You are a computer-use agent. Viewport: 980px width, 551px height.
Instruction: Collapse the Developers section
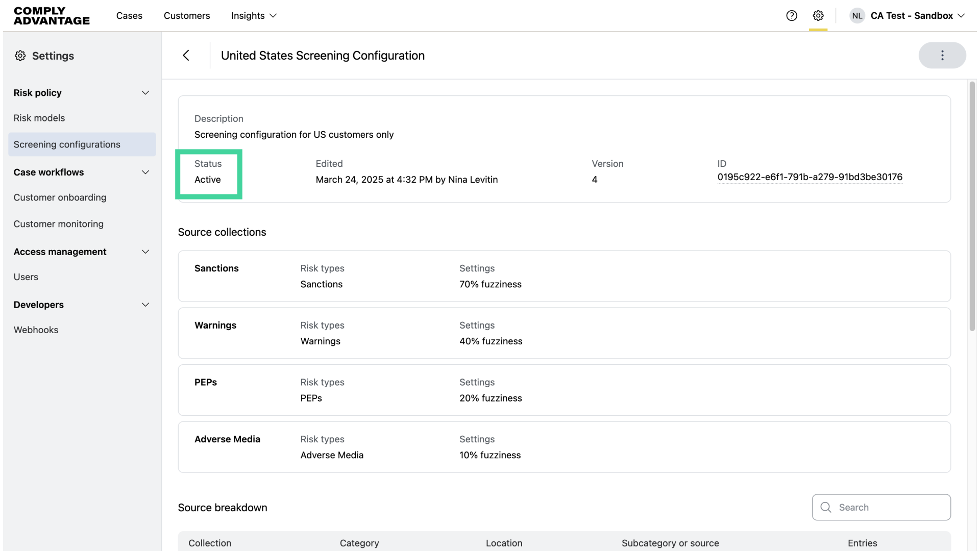pyautogui.click(x=145, y=305)
